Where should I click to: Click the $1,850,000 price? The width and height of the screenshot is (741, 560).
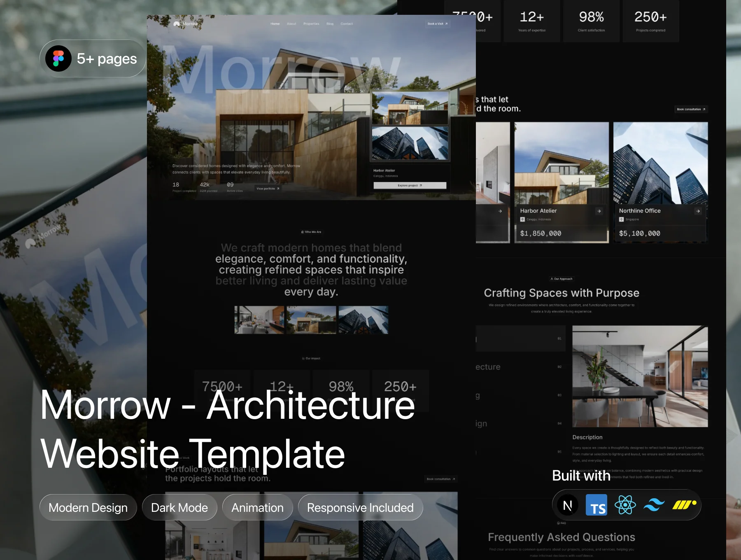[x=541, y=233]
